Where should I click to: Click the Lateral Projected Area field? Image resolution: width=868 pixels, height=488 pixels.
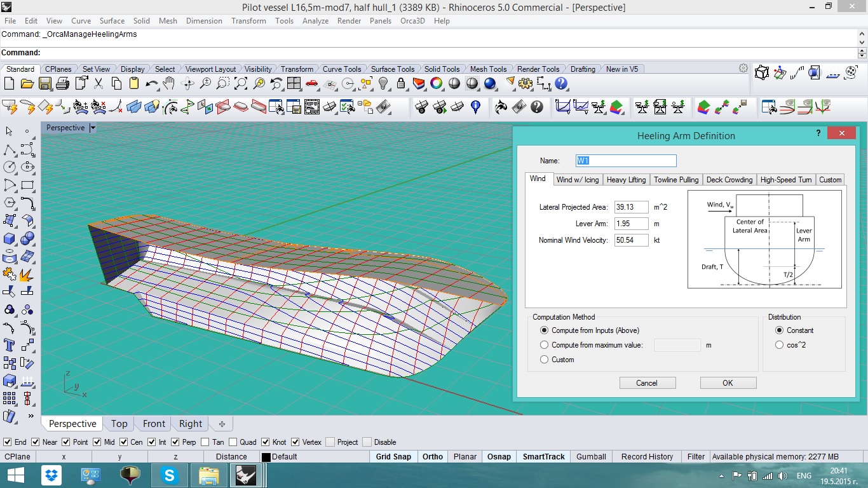point(631,207)
